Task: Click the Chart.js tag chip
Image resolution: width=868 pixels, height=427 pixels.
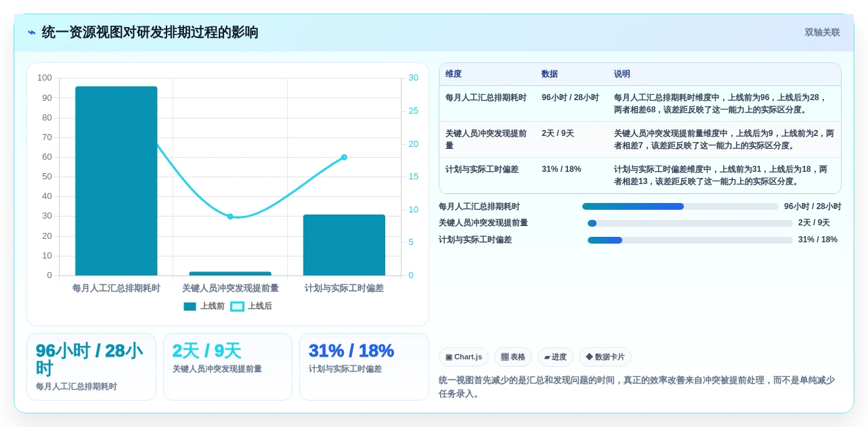Action: tap(464, 357)
